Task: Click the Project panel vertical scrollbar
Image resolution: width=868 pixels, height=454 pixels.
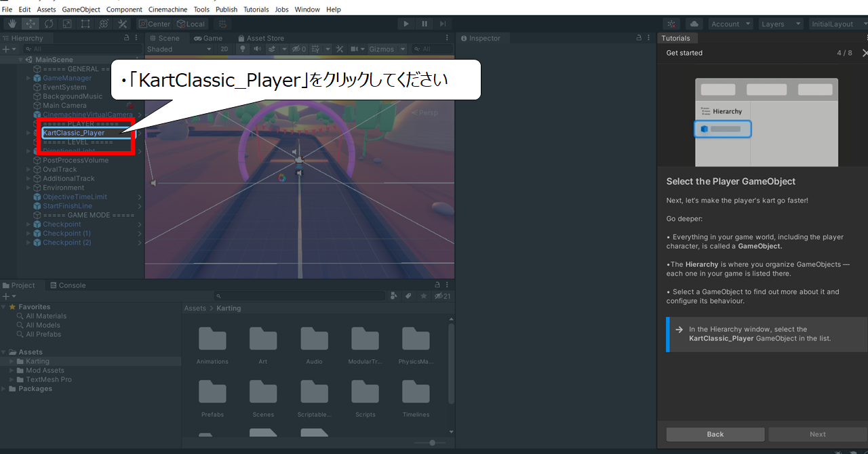Action: point(451,364)
